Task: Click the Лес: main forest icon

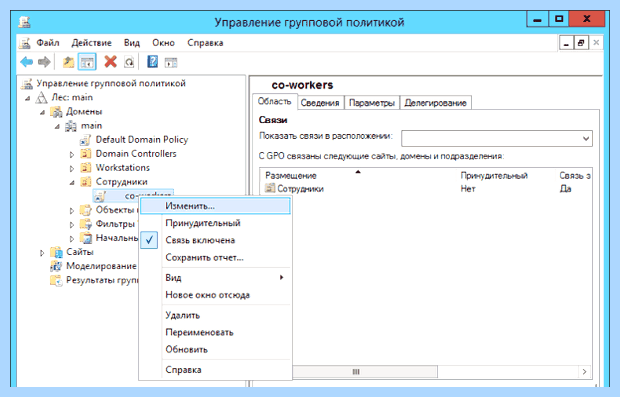Action: (42, 97)
